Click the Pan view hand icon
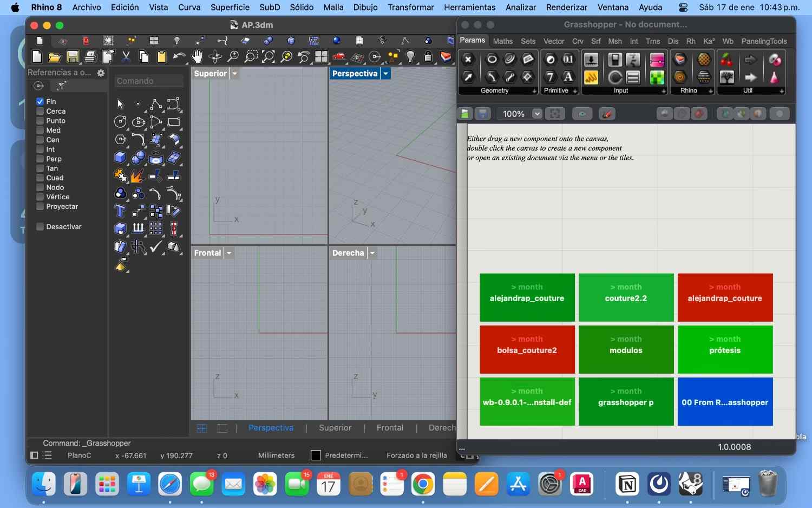Viewport: 812px width, 508px height. [x=197, y=57]
